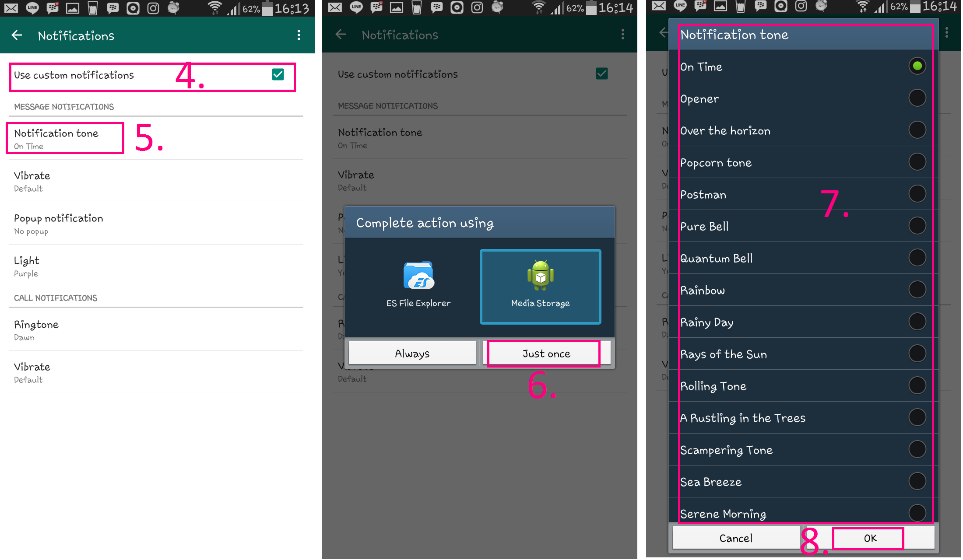
Task: Choose Media Storage android icon
Action: [540, 276]
